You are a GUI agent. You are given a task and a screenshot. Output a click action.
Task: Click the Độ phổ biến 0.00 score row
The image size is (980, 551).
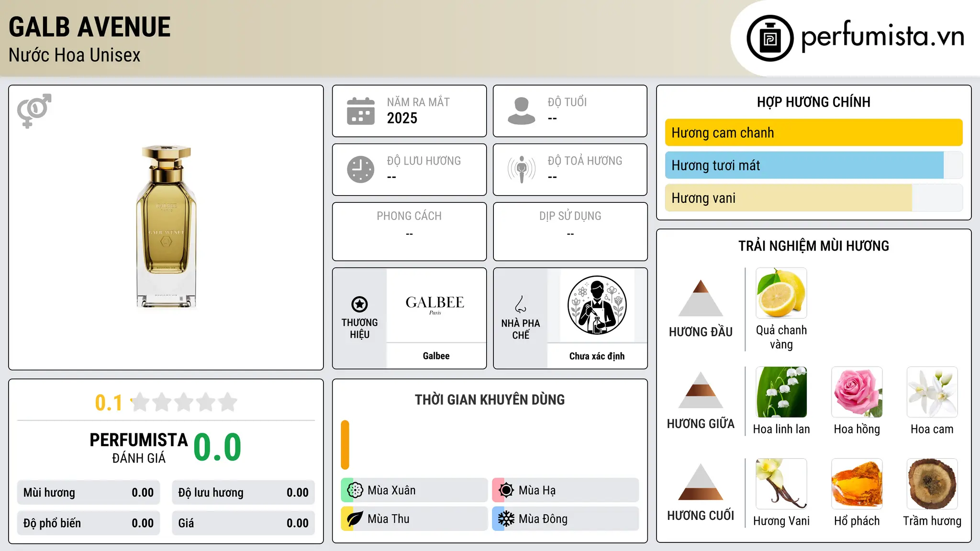point(89,523)
